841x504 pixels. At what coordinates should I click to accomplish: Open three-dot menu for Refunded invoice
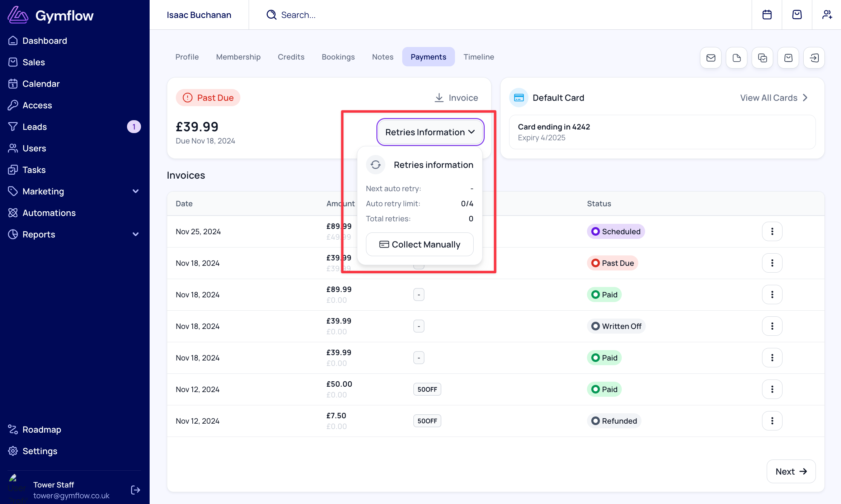pyautogui.click(x=772, y=421)
